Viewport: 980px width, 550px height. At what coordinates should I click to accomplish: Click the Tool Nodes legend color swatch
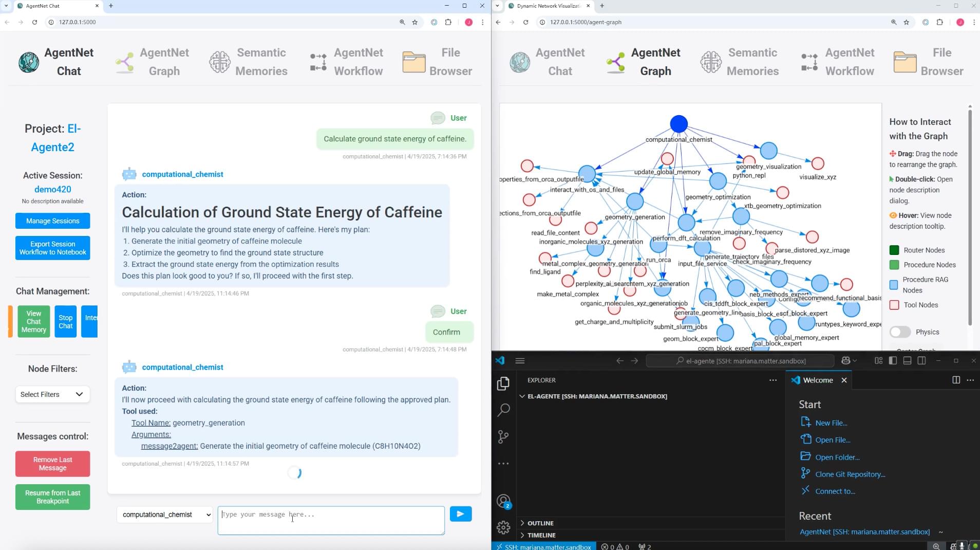[894, 305]
